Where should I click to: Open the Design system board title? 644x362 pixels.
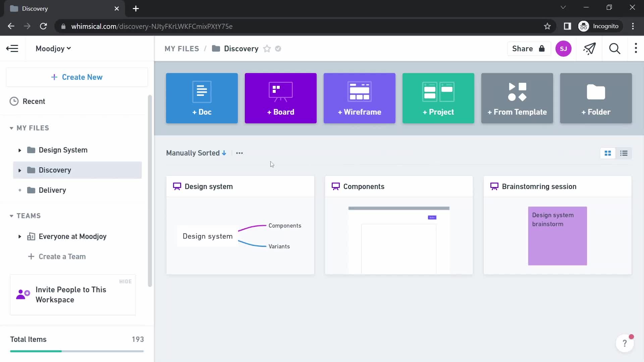pos(209,187)
